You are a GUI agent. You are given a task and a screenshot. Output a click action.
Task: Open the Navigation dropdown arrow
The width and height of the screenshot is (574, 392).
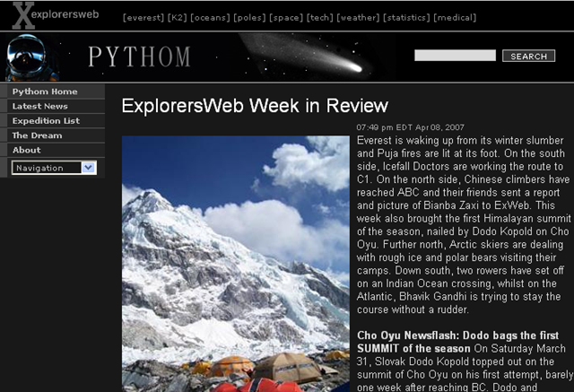tap(89, 168)
